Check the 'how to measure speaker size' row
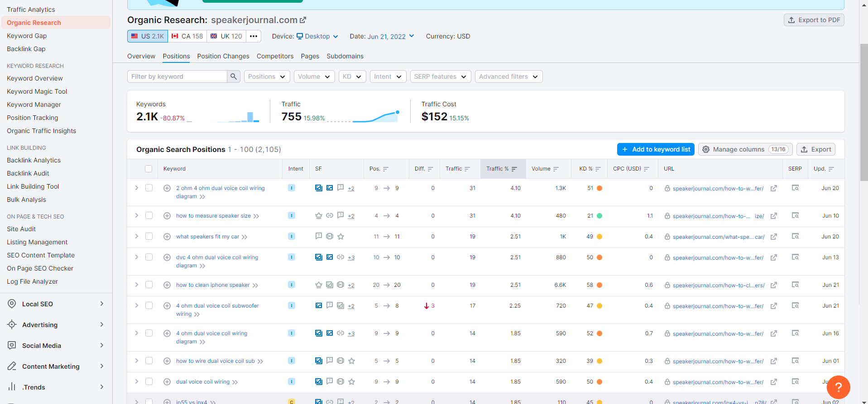 (149, 215)
